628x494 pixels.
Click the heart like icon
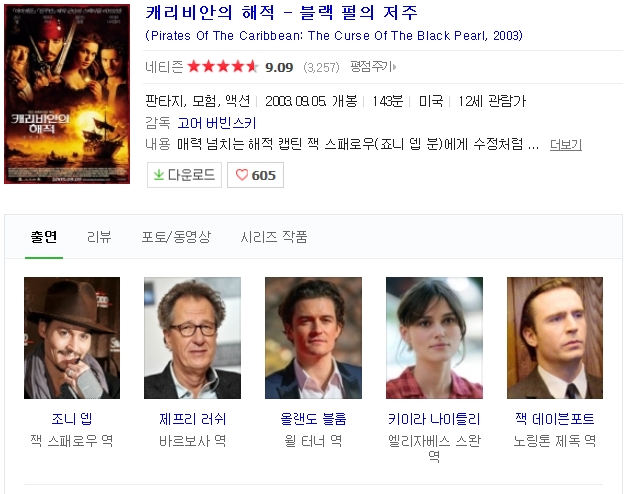click(242, 175)
